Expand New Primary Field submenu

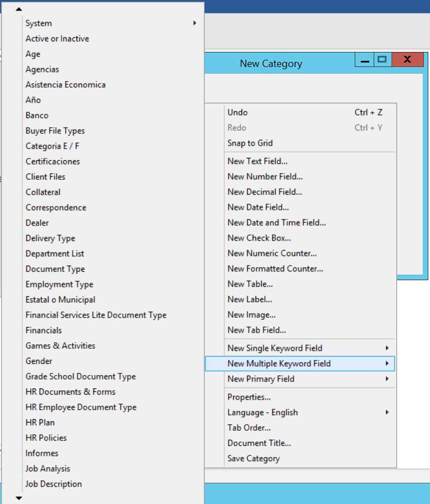tap(300, 379)
